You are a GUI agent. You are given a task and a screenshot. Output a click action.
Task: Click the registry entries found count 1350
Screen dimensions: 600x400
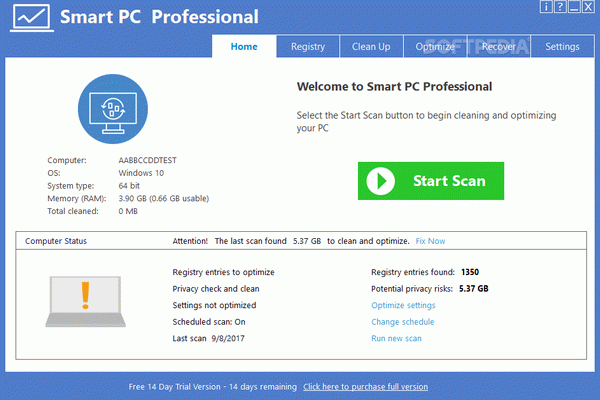[470, 272]
